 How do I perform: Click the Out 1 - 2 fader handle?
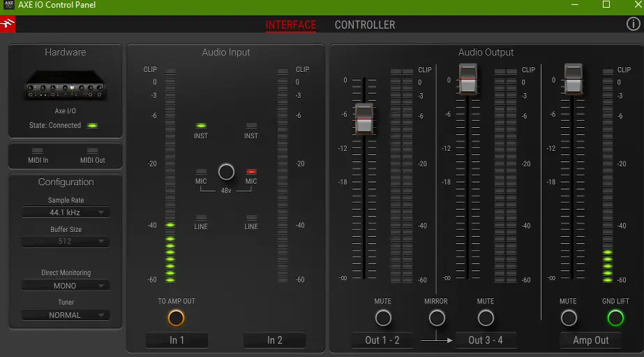click(x=364, y=118)
